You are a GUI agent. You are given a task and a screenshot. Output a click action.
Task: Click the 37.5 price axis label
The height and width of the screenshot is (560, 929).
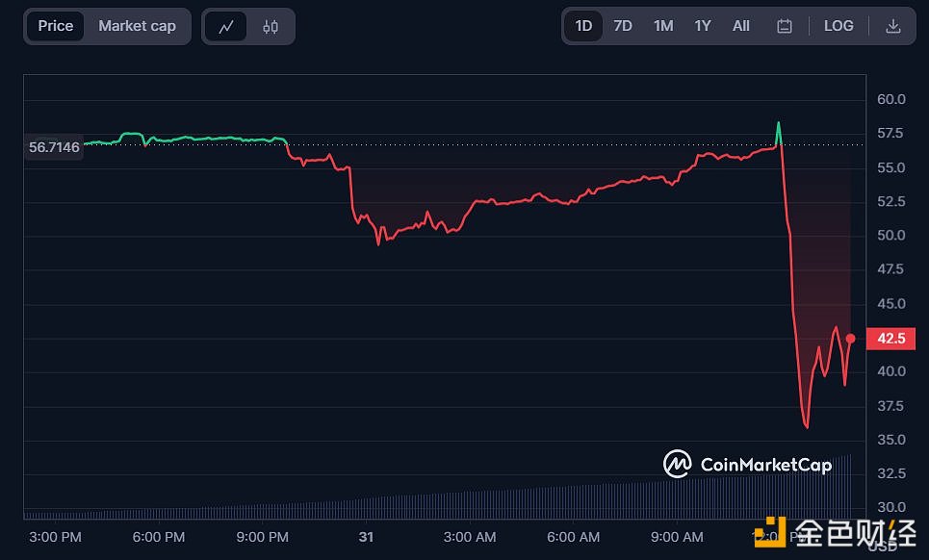click(x=891, y=406)
